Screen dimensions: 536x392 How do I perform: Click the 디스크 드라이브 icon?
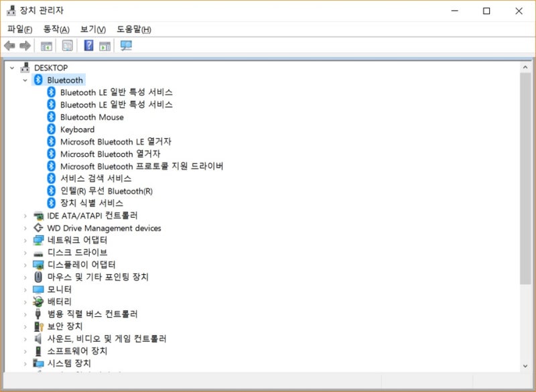(38, 253)
